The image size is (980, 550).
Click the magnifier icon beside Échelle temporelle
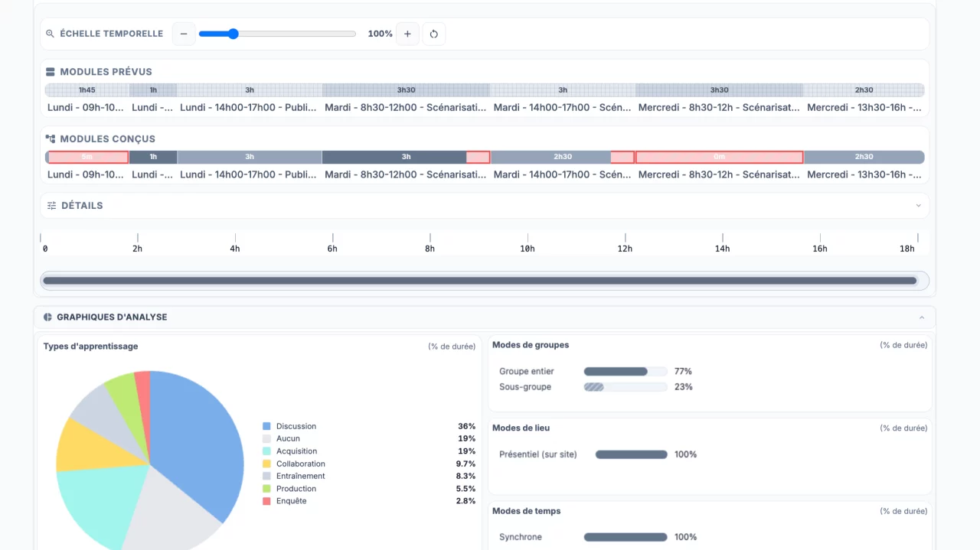pos(51,34)
